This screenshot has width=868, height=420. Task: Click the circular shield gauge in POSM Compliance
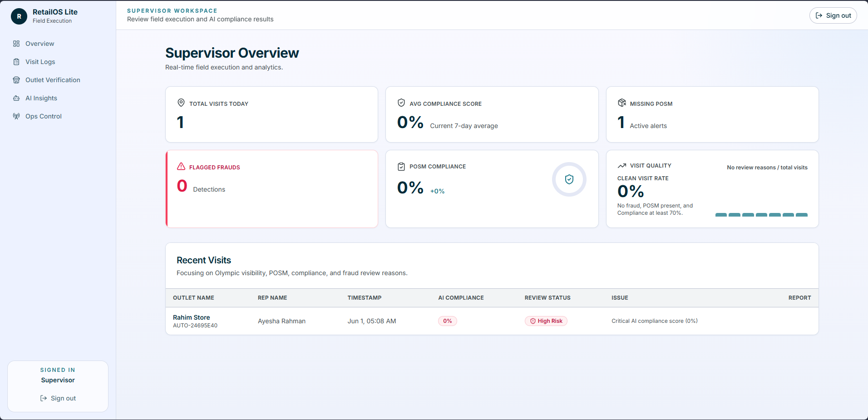click(569, 179)
